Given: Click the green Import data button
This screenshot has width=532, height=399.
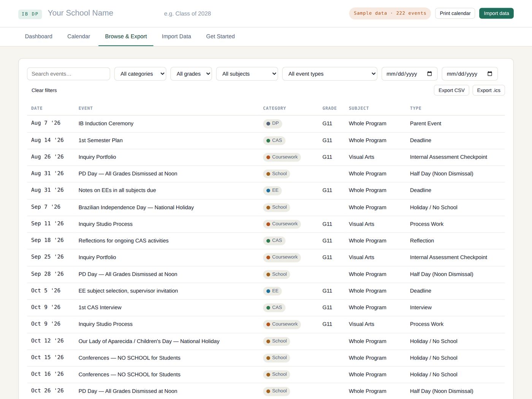Looking at the screenshot, I should click(496, 13).
